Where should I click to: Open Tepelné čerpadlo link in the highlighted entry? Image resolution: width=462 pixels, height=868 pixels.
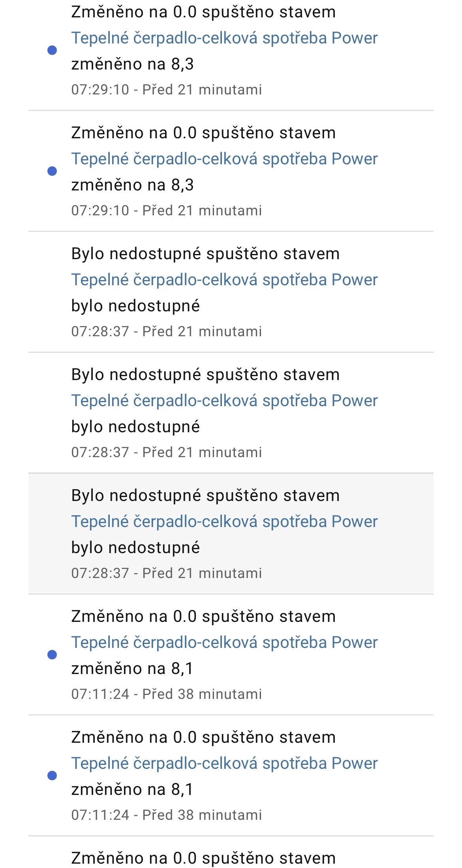224,522
